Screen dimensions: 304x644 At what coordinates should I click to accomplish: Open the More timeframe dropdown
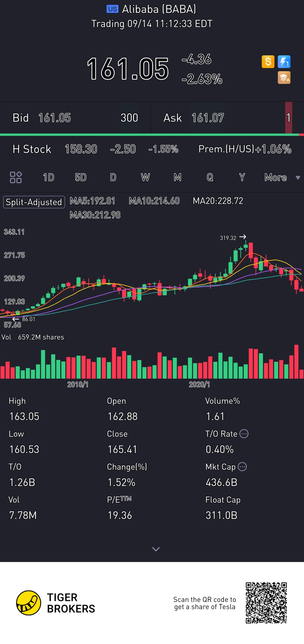[x=282, y=177]
